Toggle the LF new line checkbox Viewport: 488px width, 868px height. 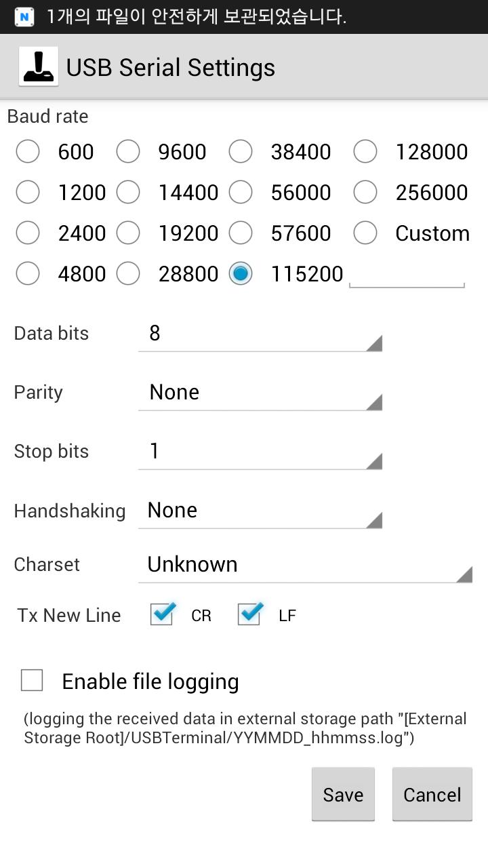click(250, 614)
